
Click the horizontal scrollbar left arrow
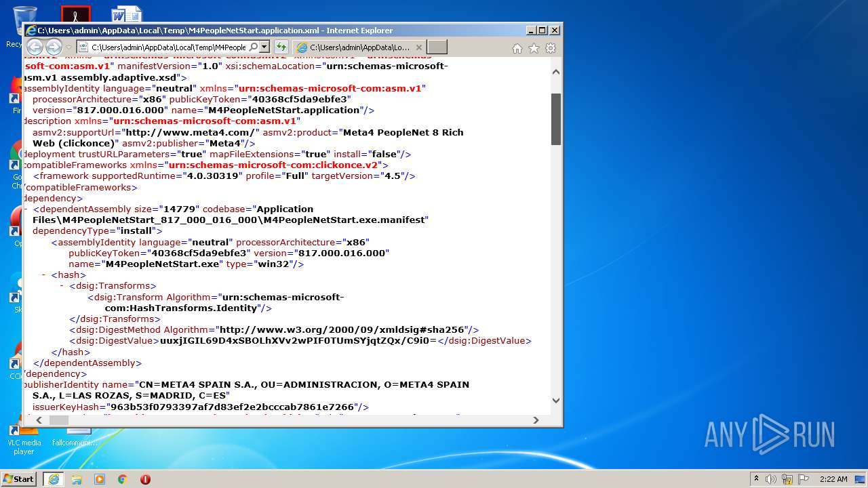click(x=39, y=420)
